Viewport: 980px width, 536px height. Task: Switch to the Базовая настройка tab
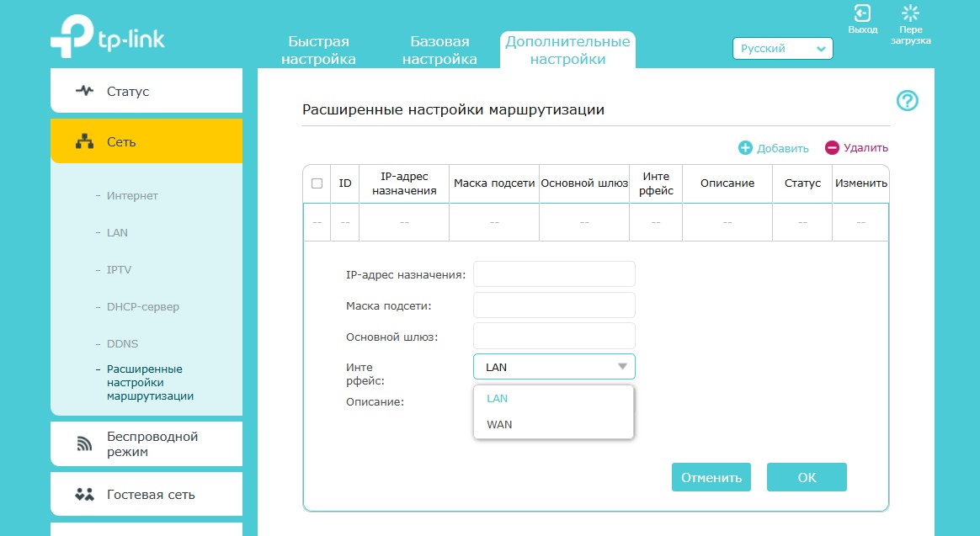(x=439, y=50)
